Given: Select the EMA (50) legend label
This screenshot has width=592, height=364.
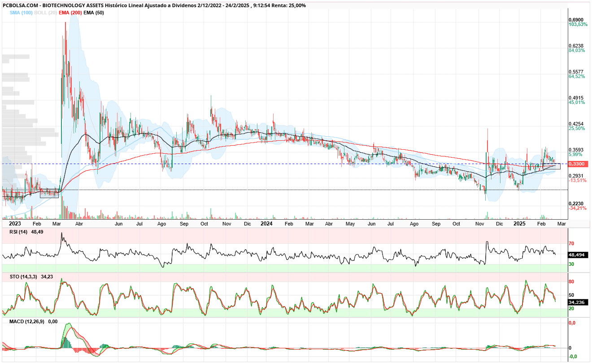Looking at the screenshot, I should point(94,13).
